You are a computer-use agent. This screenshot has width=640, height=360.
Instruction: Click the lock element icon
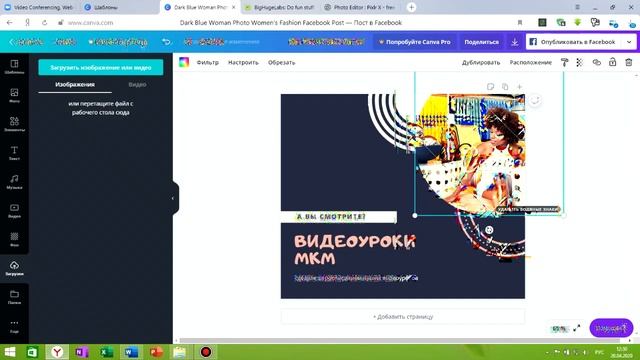click(613, 62)
